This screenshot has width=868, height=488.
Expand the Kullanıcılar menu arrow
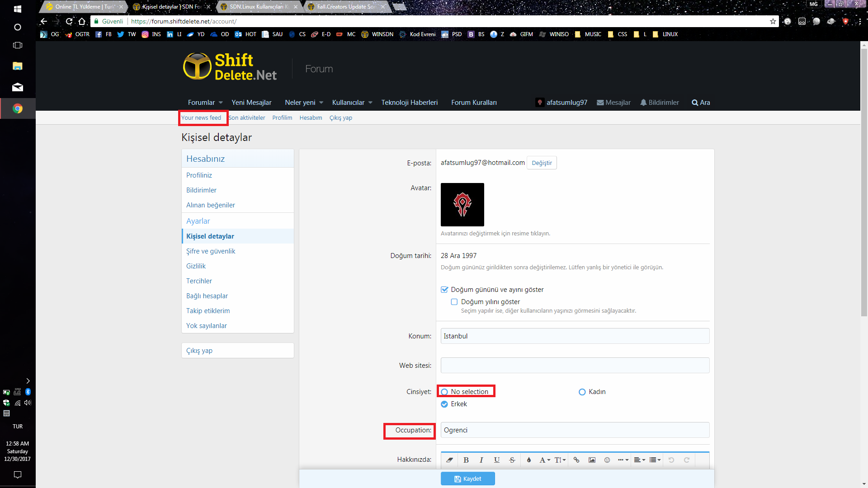(370, 103)
